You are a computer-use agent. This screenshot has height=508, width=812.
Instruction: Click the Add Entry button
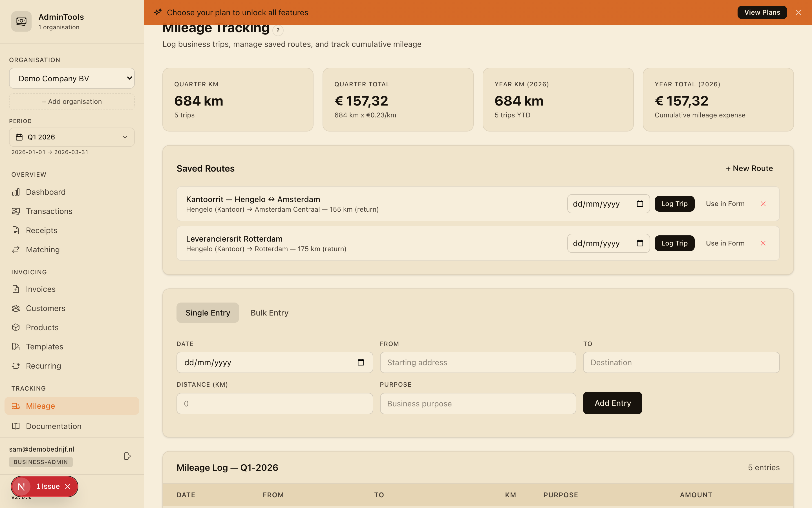point(612,403)
